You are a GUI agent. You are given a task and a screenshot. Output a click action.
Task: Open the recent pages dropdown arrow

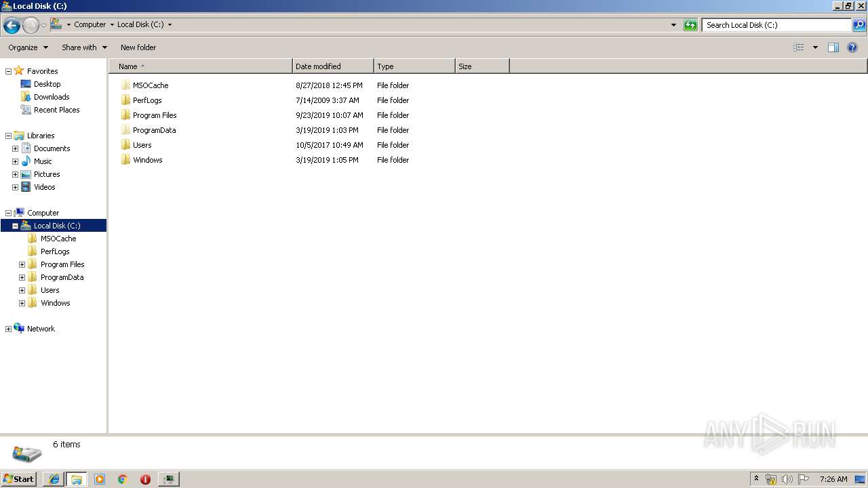pyautogui.click(x=44, y=26)
